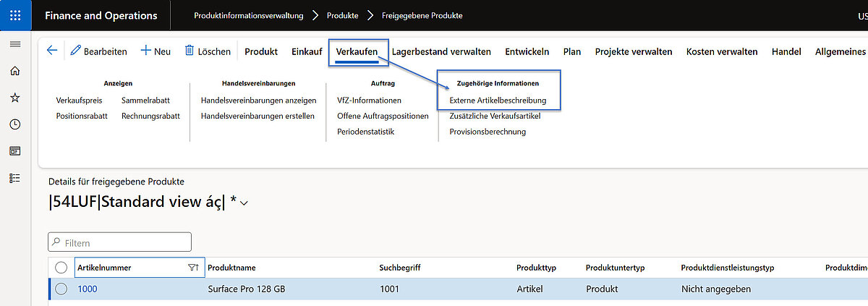Click the Filtern search field
This screenshot has height=306, width=868.
click(x=119, y=242)
